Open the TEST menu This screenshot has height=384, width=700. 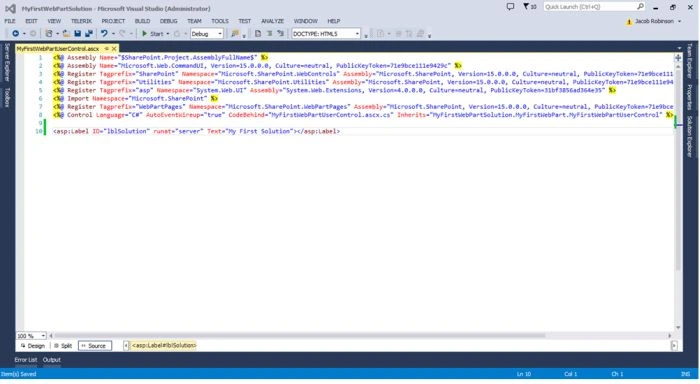[x=245, y=21]
